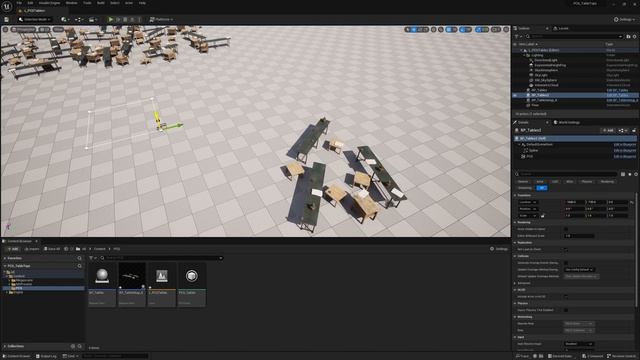640x360 pixels.
Task: Click the Unreal Engine logo icon
Action: pos(7,7)
